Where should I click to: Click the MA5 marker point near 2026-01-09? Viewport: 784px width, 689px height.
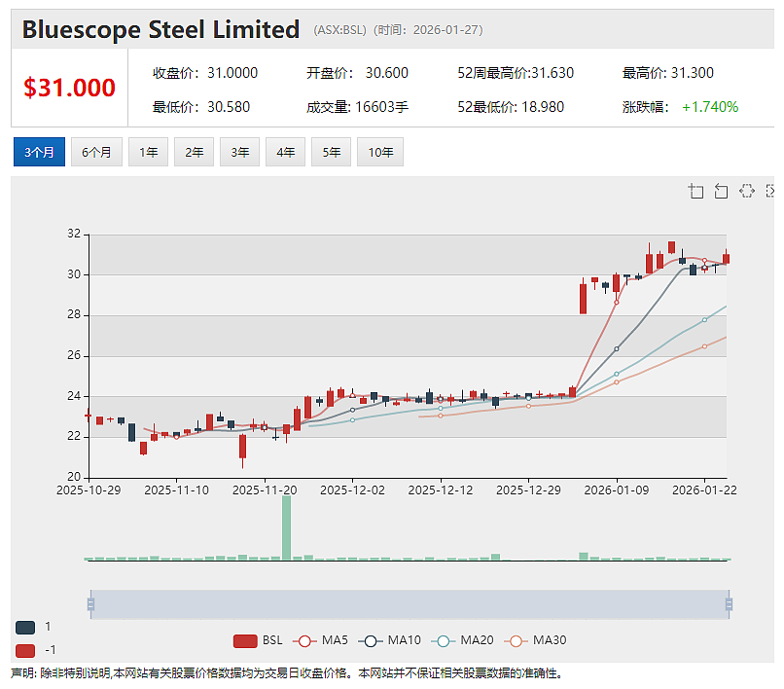pyautogui.click(x=617, y=303)
